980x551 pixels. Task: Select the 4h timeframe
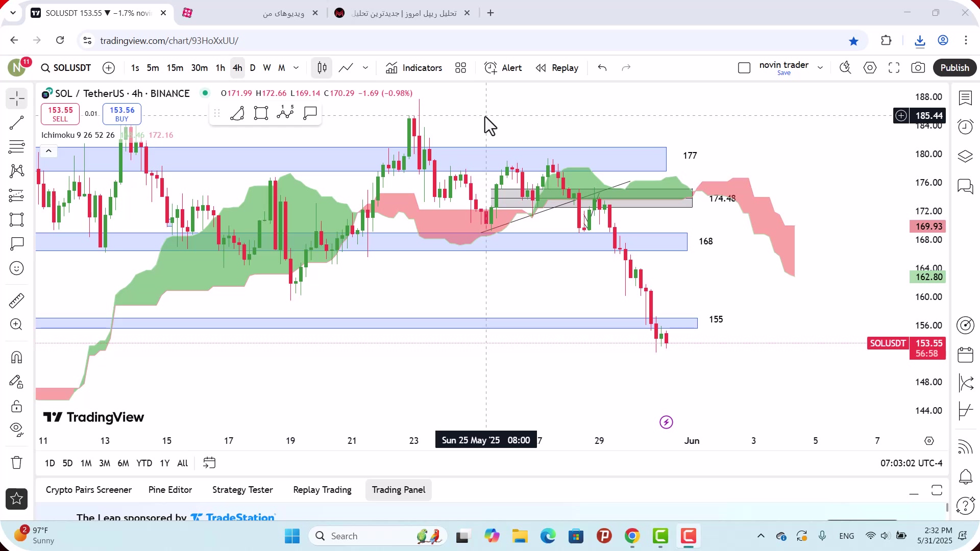pos(237,68)
